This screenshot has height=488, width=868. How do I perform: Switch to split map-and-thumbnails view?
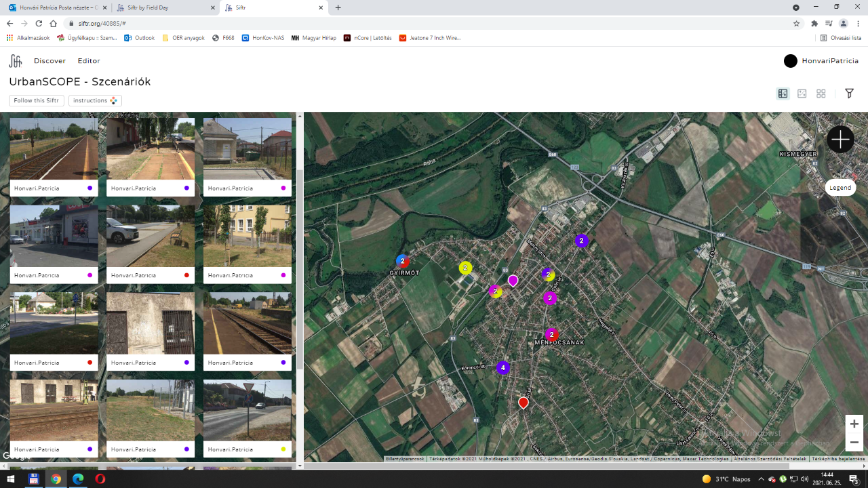coord(783,94)
